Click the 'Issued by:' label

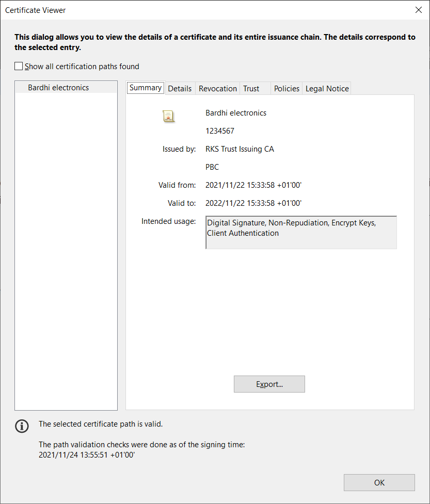(179, 149)
